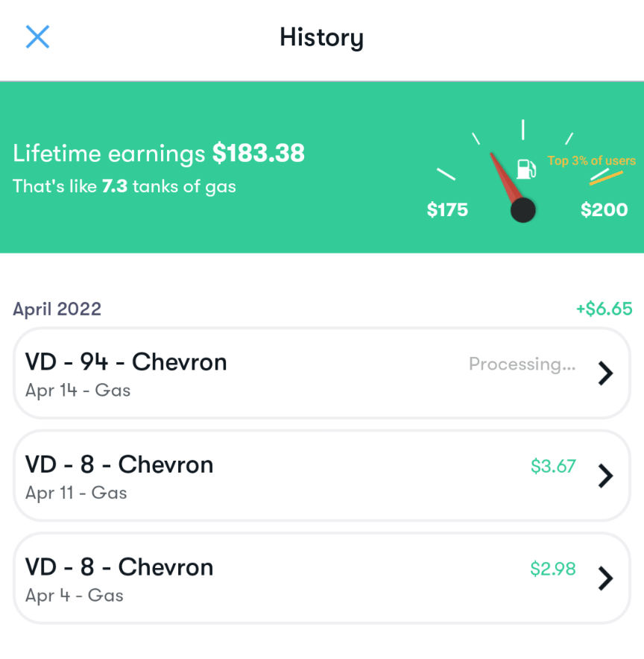Expand the Apr 14 Chevron transaction chevron

click(606, 373)
